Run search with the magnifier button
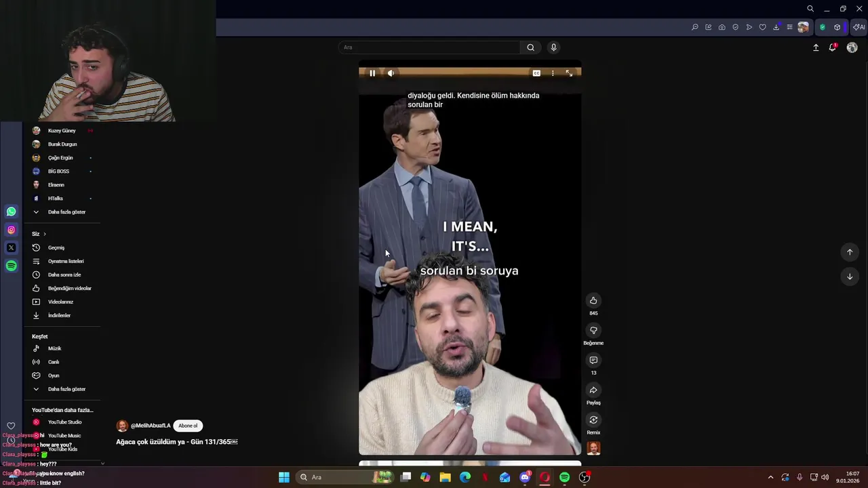 531,47
